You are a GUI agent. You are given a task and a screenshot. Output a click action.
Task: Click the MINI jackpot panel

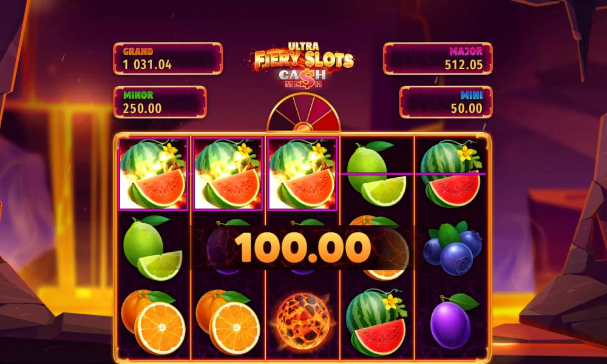(446, 102)
